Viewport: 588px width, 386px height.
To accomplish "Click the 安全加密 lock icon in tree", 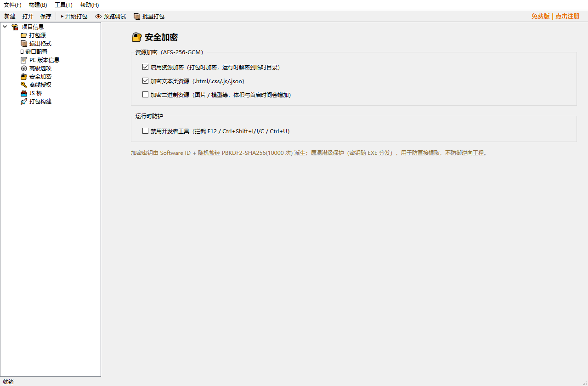I will point(24,77).
